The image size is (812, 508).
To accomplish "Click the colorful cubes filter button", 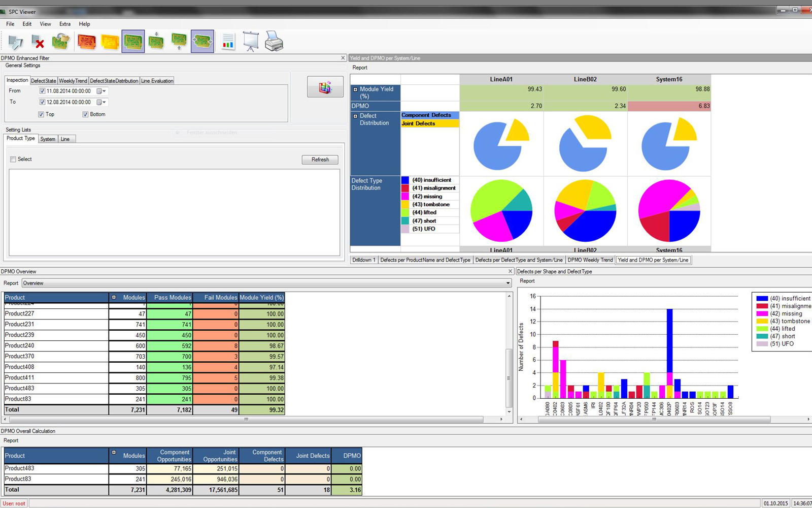I will 325,87.
